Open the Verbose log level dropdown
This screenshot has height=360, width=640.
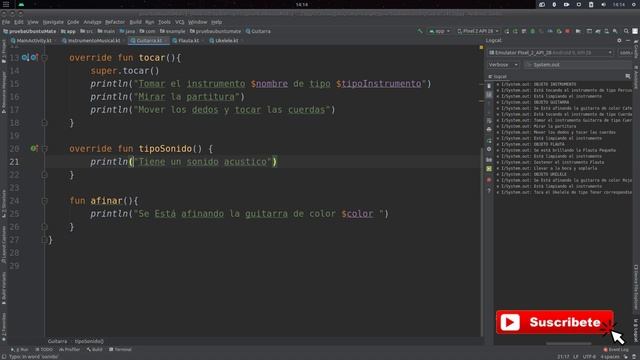coord(503,64)
